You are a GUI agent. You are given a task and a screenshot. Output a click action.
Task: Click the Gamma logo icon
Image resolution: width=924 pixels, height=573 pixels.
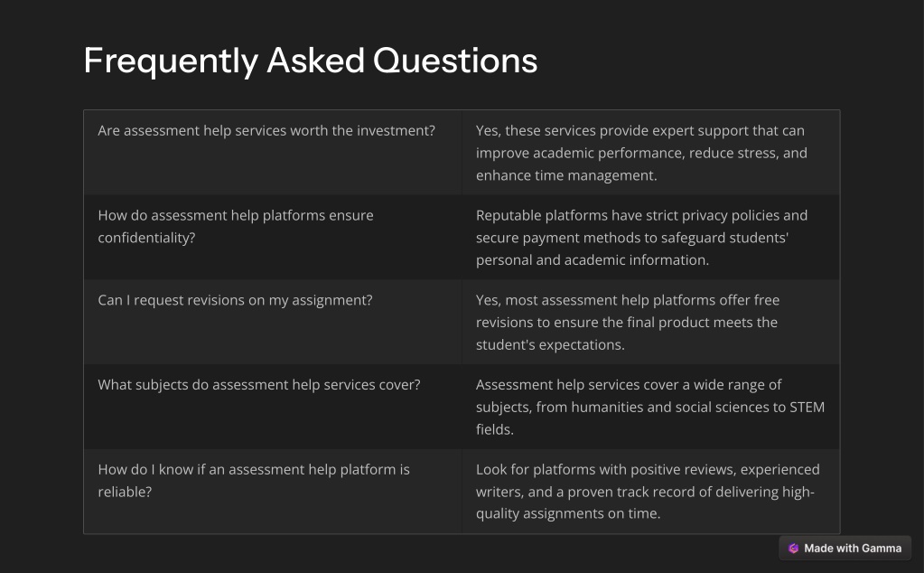click(x=793, y=549)
